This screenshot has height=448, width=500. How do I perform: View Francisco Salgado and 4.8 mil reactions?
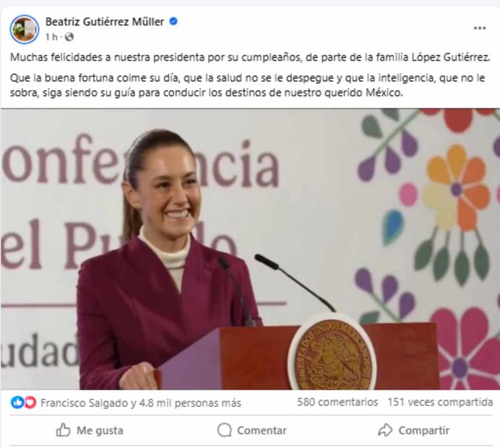click(x=141, y=403)
